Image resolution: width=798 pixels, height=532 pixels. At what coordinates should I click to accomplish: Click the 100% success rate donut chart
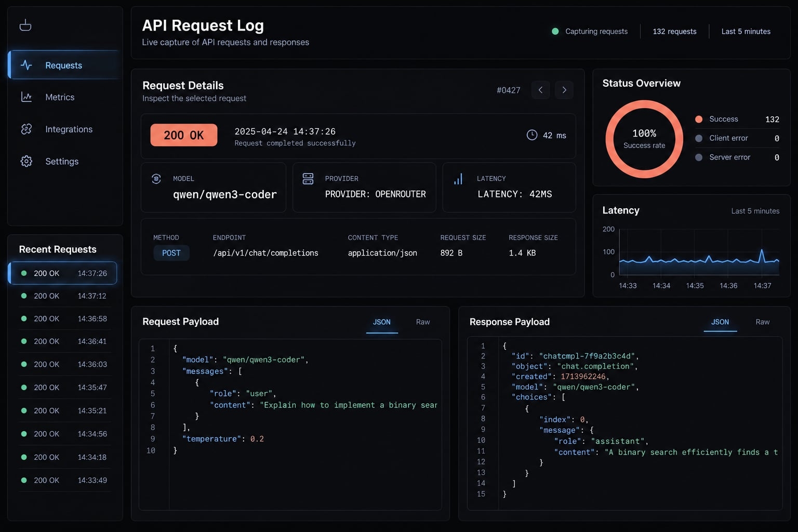644,139
